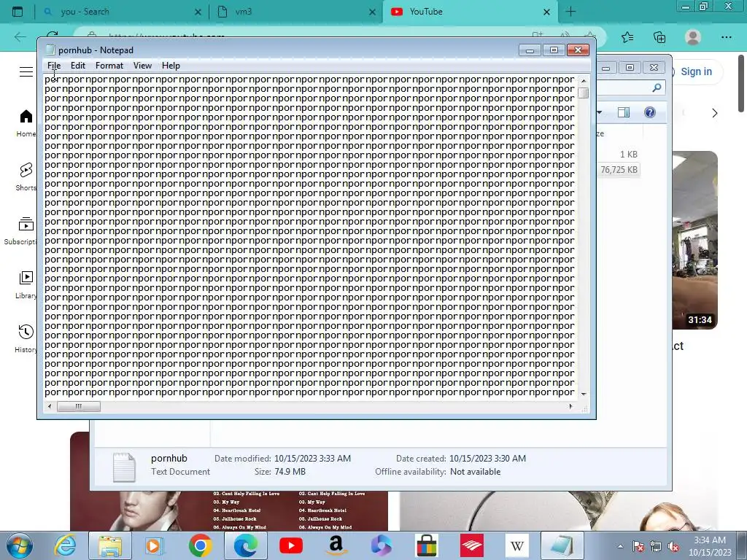This screenshot has width=747, height=560.
Task: Open the YouTube hamburger guide menu
Action: click(26, 72)
